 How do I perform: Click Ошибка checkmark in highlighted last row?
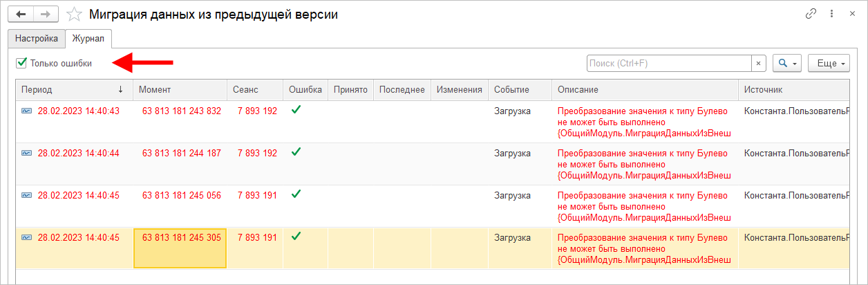tap(296, 237)
